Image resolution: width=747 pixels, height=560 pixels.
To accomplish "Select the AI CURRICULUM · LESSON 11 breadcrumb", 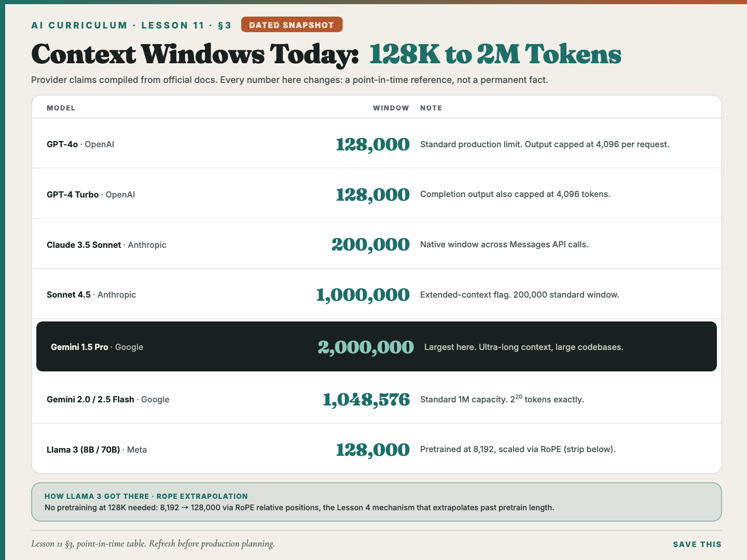I will click(x=131, y=25).
